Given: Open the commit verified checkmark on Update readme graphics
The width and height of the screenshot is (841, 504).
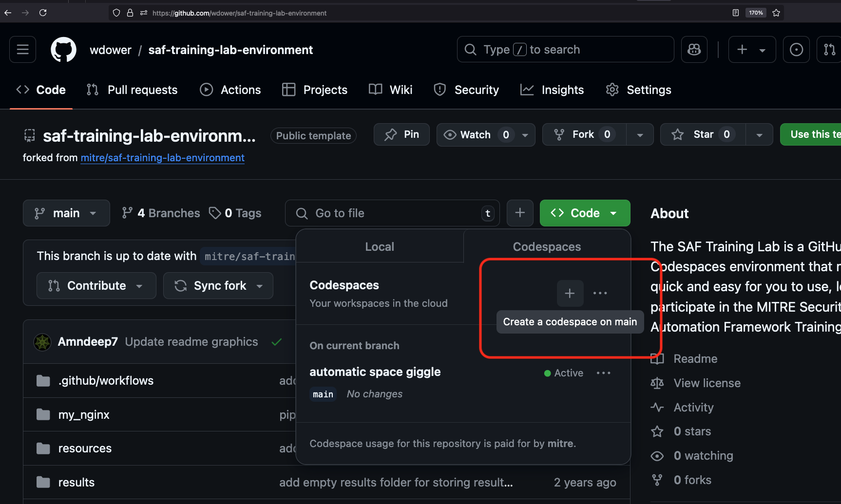Looking at the screenshot, I should coord(276,342).
